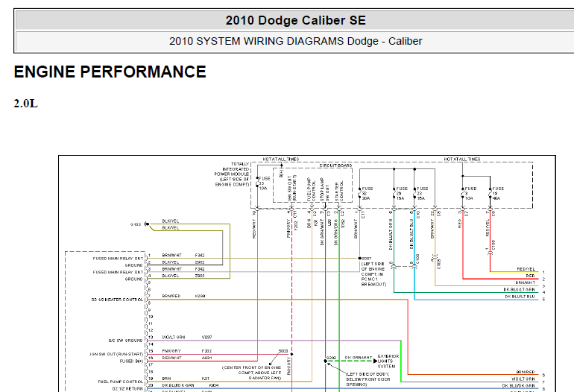
Task: Click the "TOTALLY INTEGRATED POWER MODULE" label
Action: (x=232, y=174)
